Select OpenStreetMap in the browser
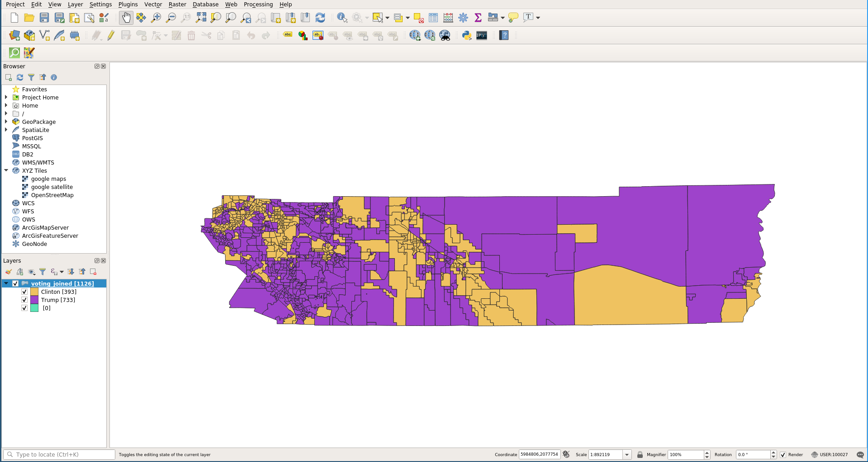Viewport: 868px width, 462px height. click(x=52, y=195)
